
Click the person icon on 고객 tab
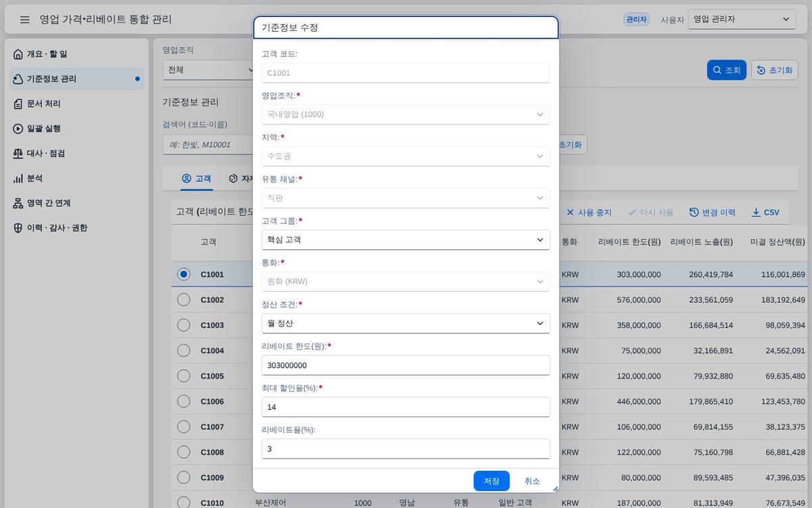(x=187, y=179)
